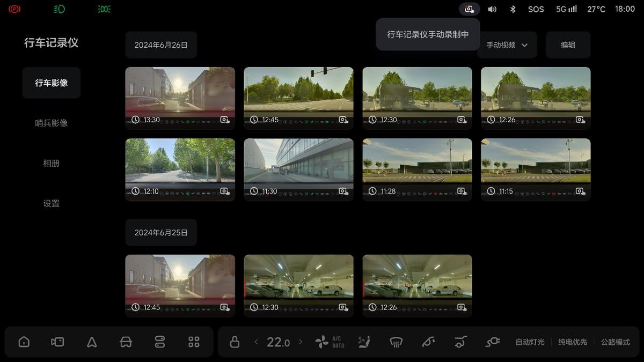Open the app grid icon in dock

pos(194,342)
